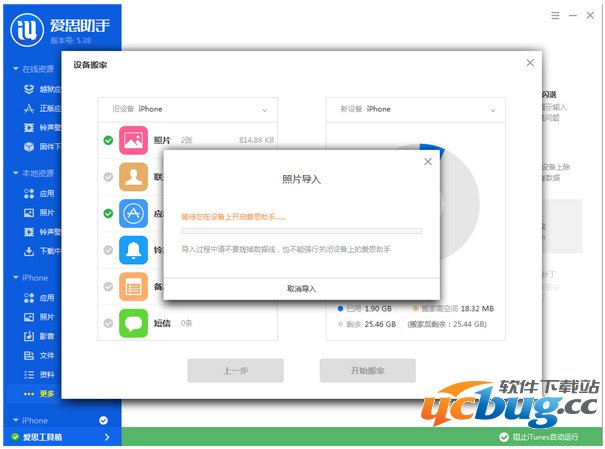Viewport: 605px width, 449px height.
Task: Toggle the apps row checkbox
Action: [108, 213]
